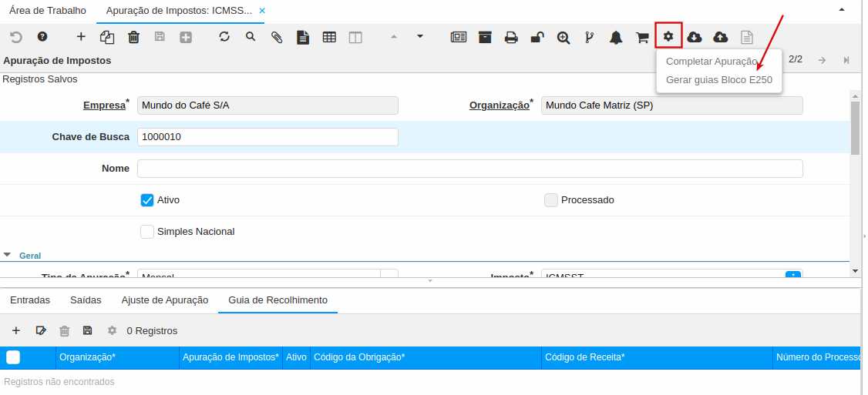Check the select-all box in the grid header

pos(13,357)
